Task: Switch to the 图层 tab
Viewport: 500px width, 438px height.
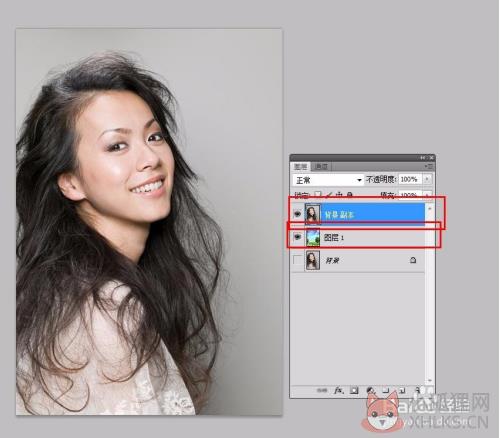Action: click(300, 166)
